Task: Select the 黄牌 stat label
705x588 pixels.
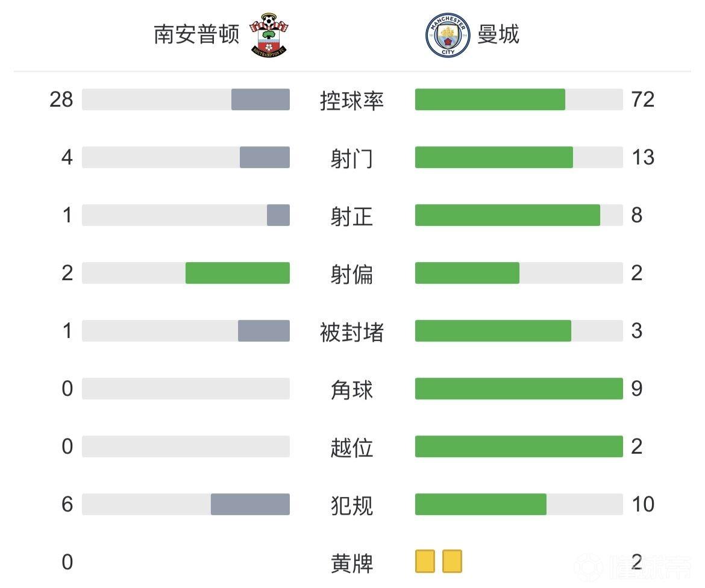Action: pyautogui.click(x=352, y=563)
